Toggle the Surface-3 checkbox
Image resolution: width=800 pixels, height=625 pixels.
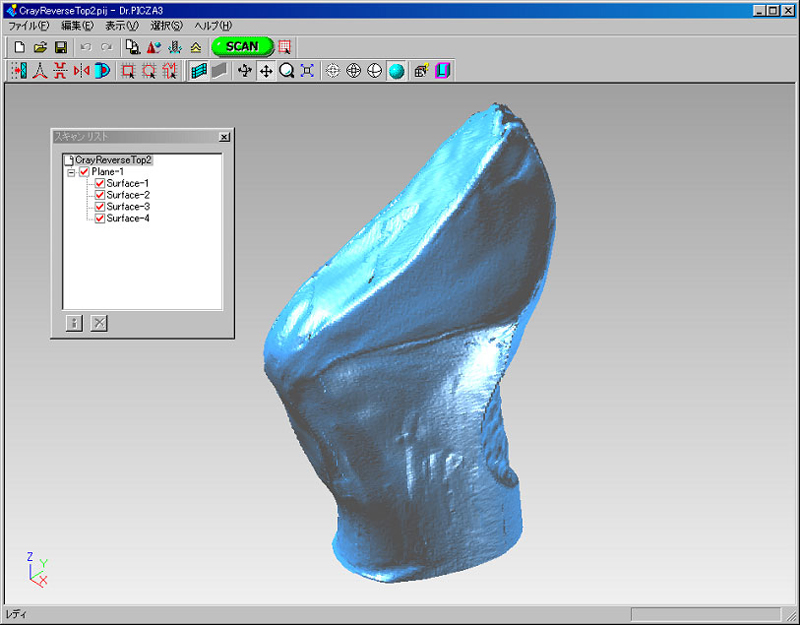(x=99, y=207)
